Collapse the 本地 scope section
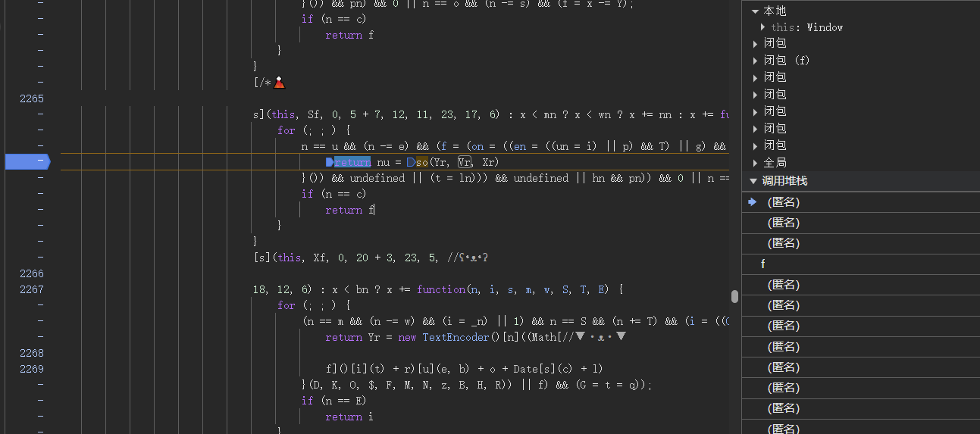Viewport: 980px width, 434px height. point(755,11)
